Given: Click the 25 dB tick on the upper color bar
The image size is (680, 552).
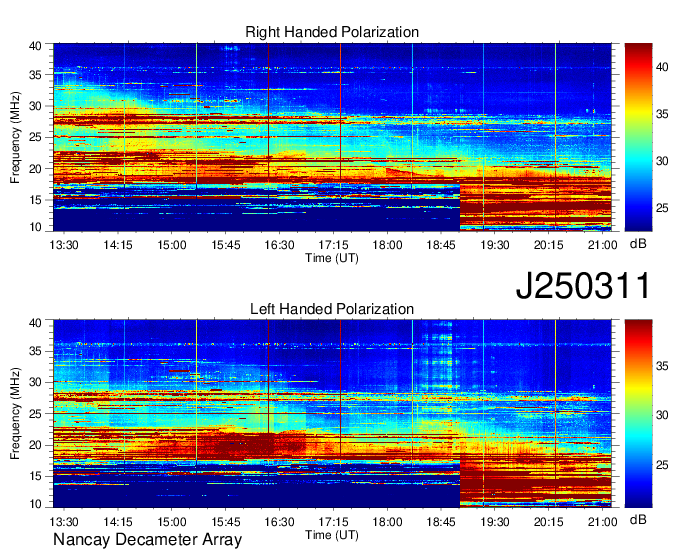Looking at the screenshot, I should coord(662,208).
